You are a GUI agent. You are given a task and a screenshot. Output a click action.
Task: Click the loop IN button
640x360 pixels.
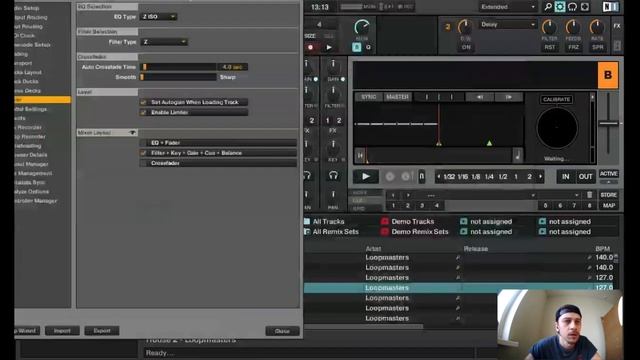pyautogui.click(x=565, y=177)
